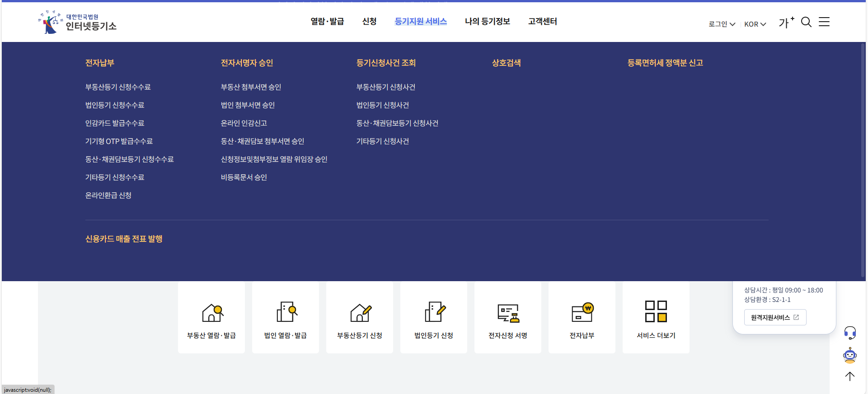Select 기타등기 신청사건
This screenshot has height=394, width=868.
(382, 141)
